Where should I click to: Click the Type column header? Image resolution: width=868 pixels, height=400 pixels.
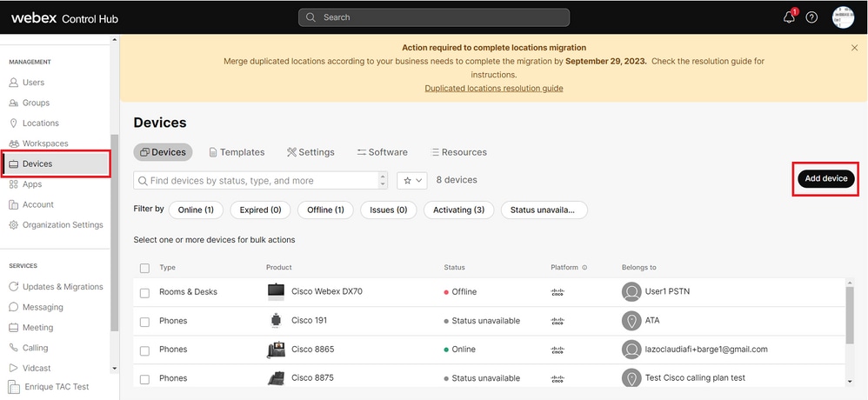[x=167, y=268]
